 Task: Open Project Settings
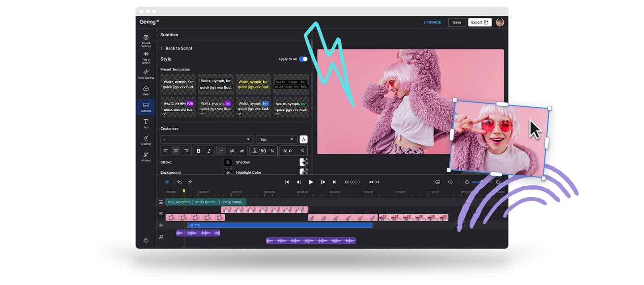tap(146, 40)
